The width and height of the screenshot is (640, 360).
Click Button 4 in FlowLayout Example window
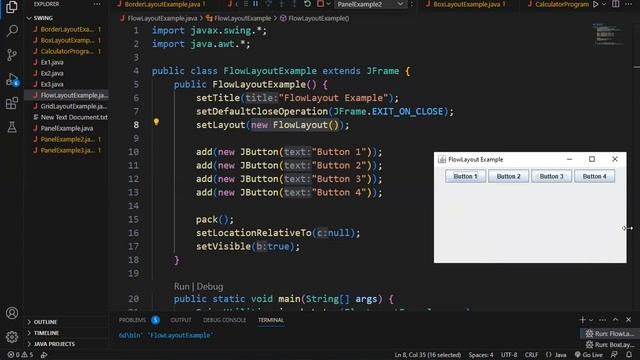tap(594, 176)
